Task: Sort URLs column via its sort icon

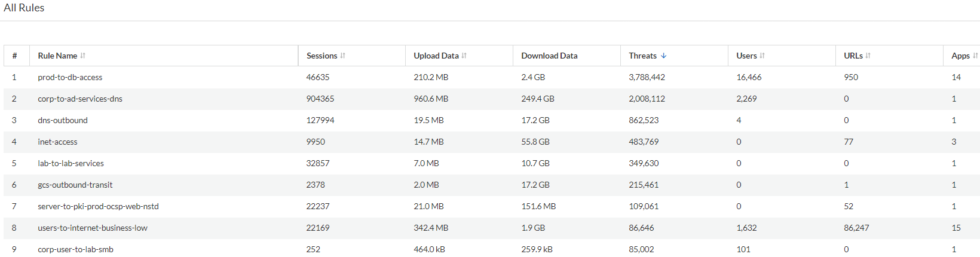Action: coord(868,56)
